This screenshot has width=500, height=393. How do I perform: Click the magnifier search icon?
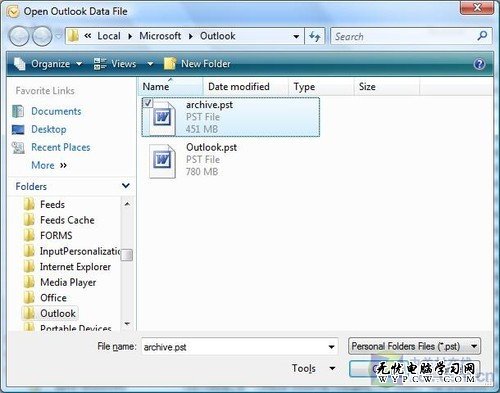(483, 35)
